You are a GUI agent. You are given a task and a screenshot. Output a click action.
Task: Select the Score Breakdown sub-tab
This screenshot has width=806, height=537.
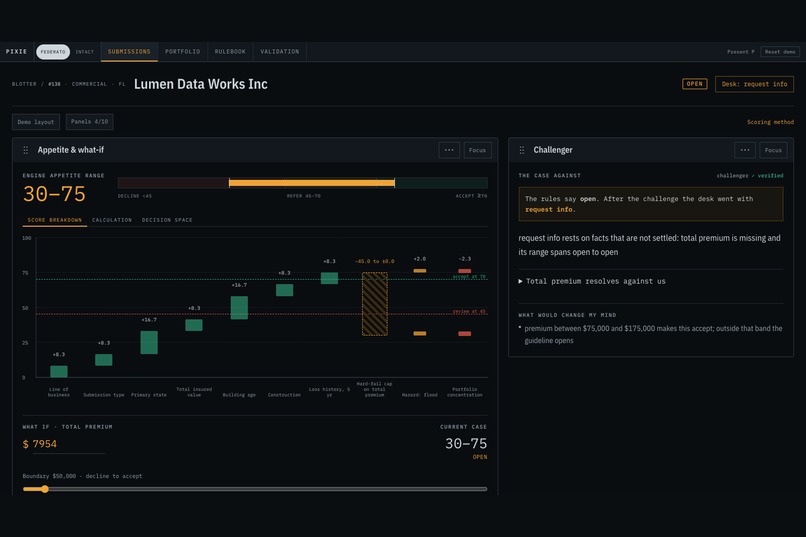click(x=54, y=220)
